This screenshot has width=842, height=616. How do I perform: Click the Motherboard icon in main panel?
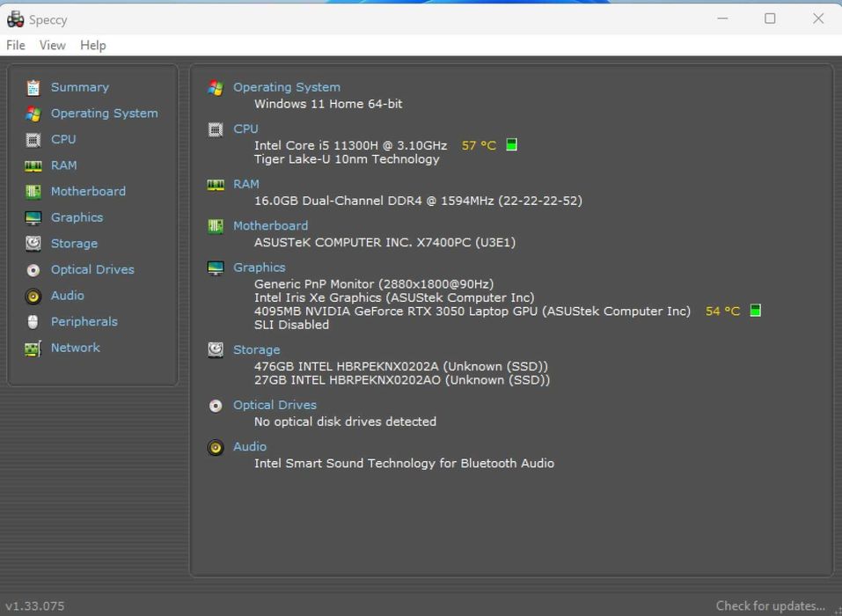point(216,226)
